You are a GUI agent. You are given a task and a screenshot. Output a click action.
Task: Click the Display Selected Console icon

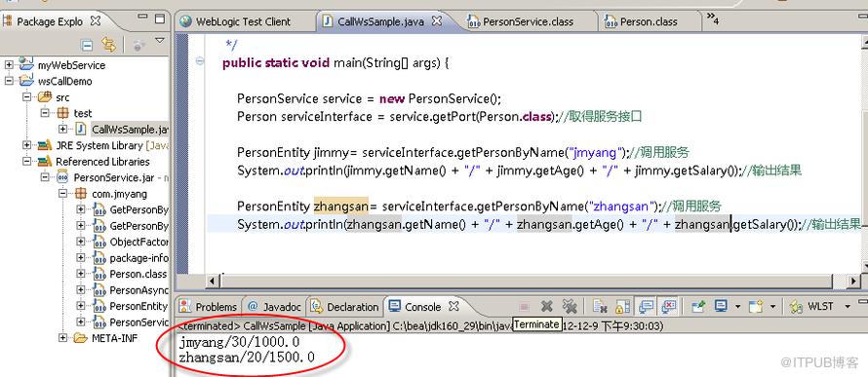tap(721, 306)
